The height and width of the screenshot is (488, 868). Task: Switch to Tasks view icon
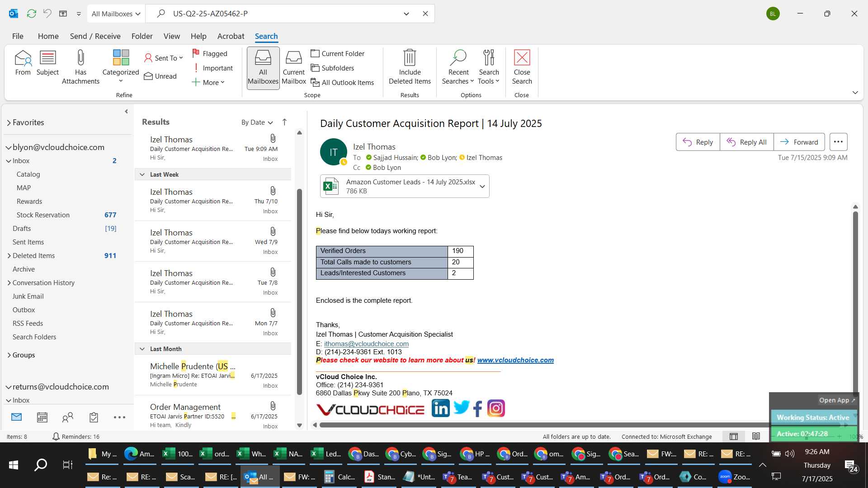click(x=94, y=417)
